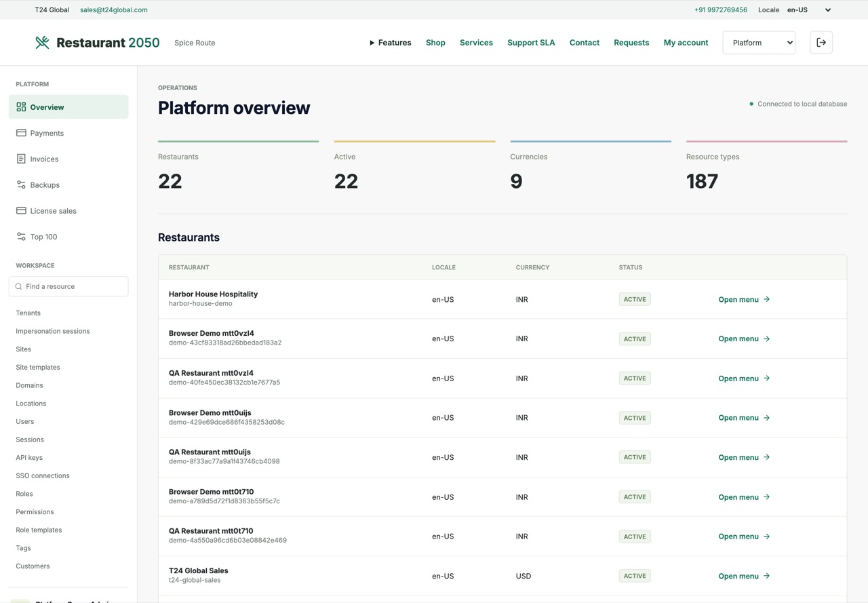Open the Locale en-US dropdown
Viewport: 868px width, 603px height.
809,10
